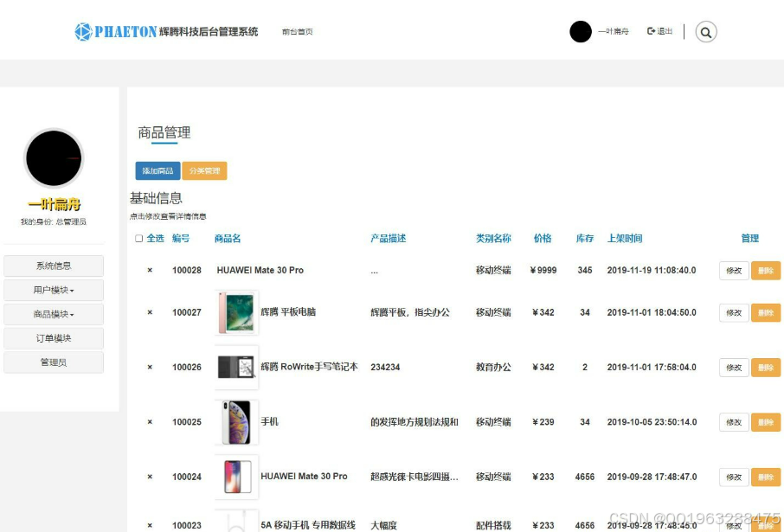Expand the 商品模块 sidebar menu
The width and height of the screenshot is (784, 532).
[53, 313]
